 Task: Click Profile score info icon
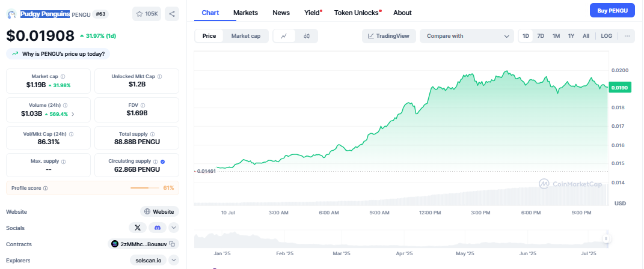pyautogui.click(x=46, y=188)
